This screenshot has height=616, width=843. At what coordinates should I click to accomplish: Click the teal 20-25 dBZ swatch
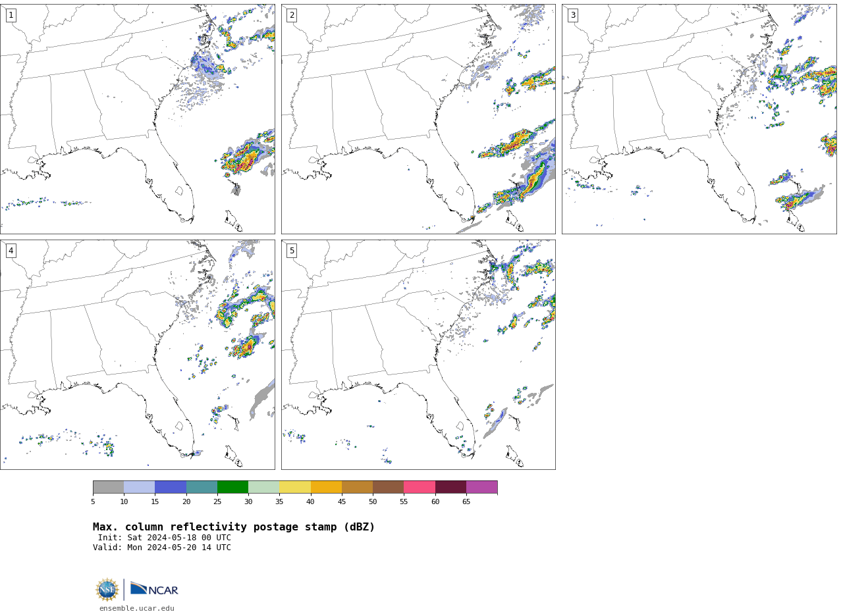click(x=202, y=487)
